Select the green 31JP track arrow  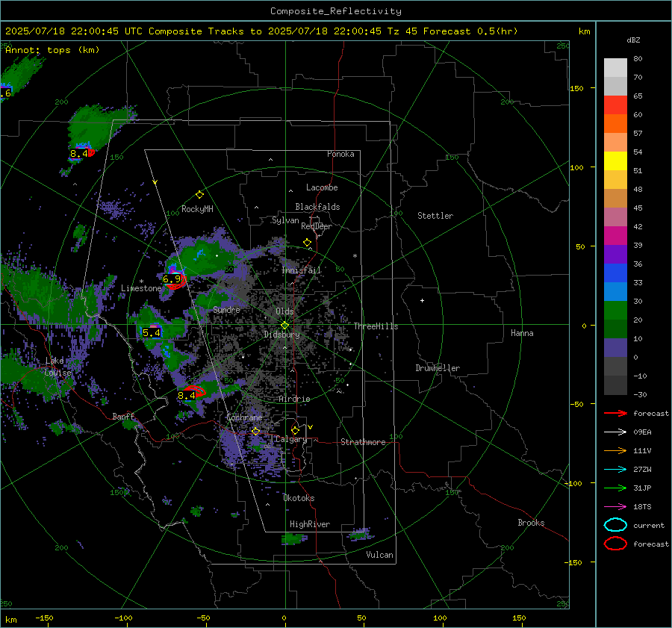pyautogui.click(x=615, y=488)
